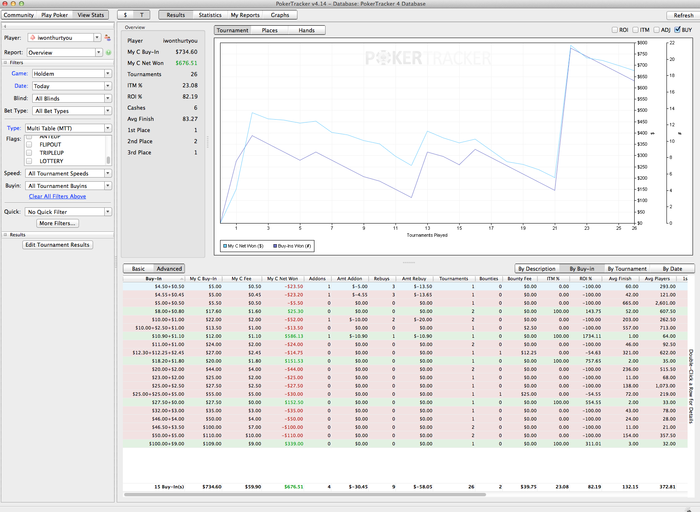The width and height of the screenshot is (700, 512).
Task: Click the Rebuys column header
Action: (382, 279)
